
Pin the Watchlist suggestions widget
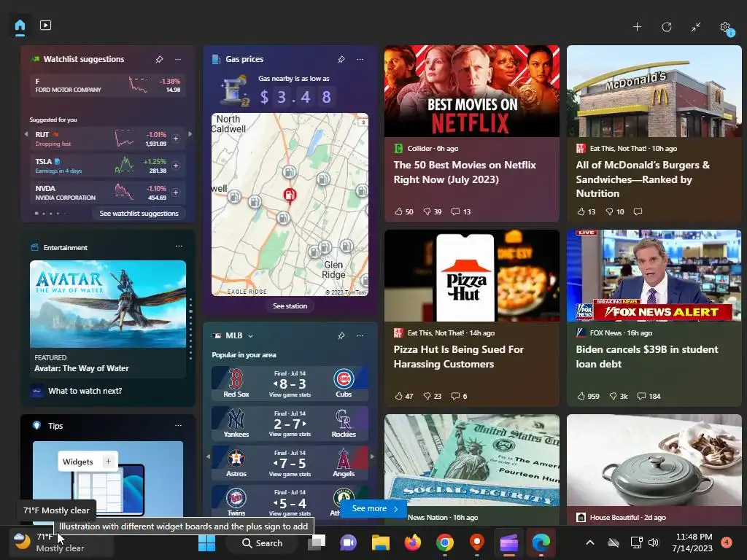159,59
